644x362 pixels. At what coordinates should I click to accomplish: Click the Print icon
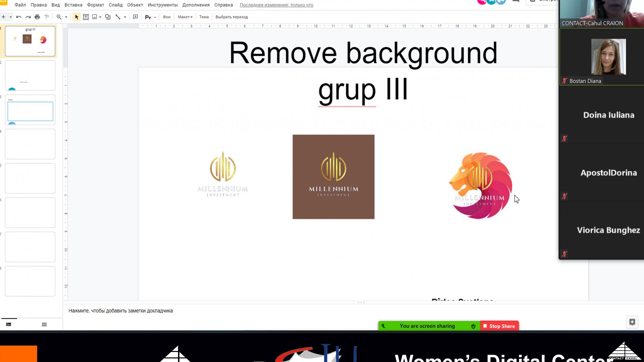click(x=37, y=17)
